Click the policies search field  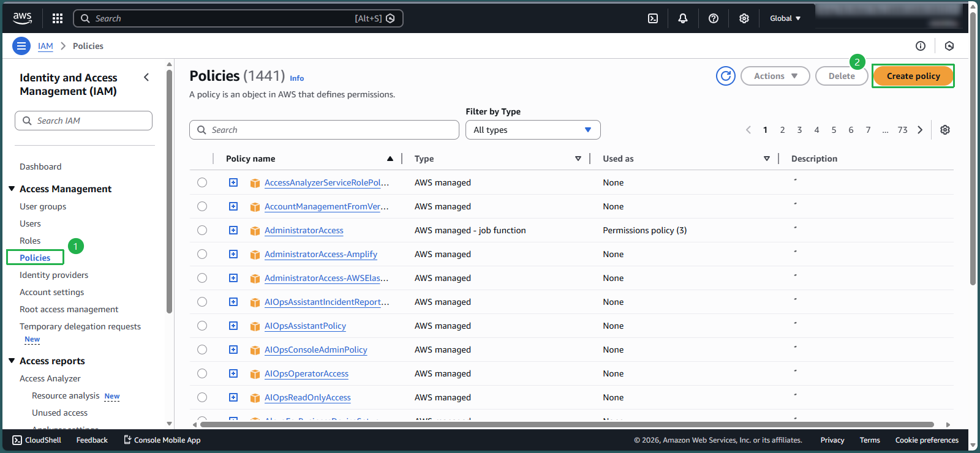325,130
